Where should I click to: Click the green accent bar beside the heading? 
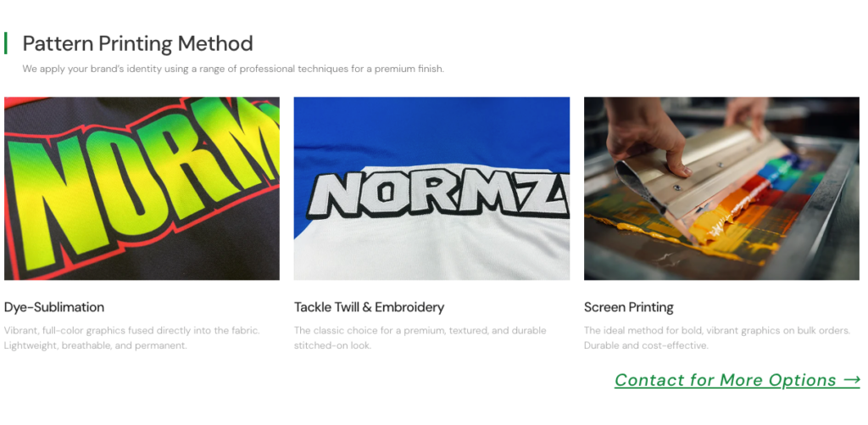[6, 43]
